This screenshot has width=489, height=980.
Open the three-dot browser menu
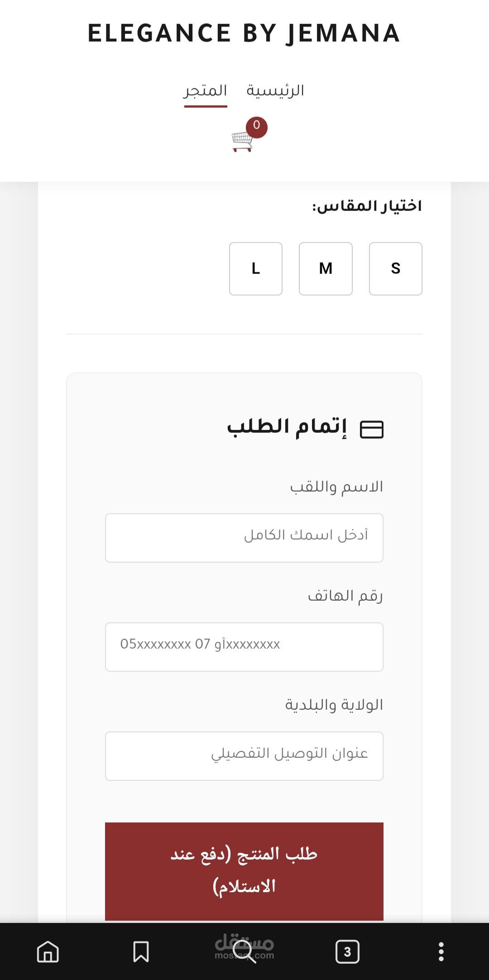pyautogui.click(x=441, y=951)
